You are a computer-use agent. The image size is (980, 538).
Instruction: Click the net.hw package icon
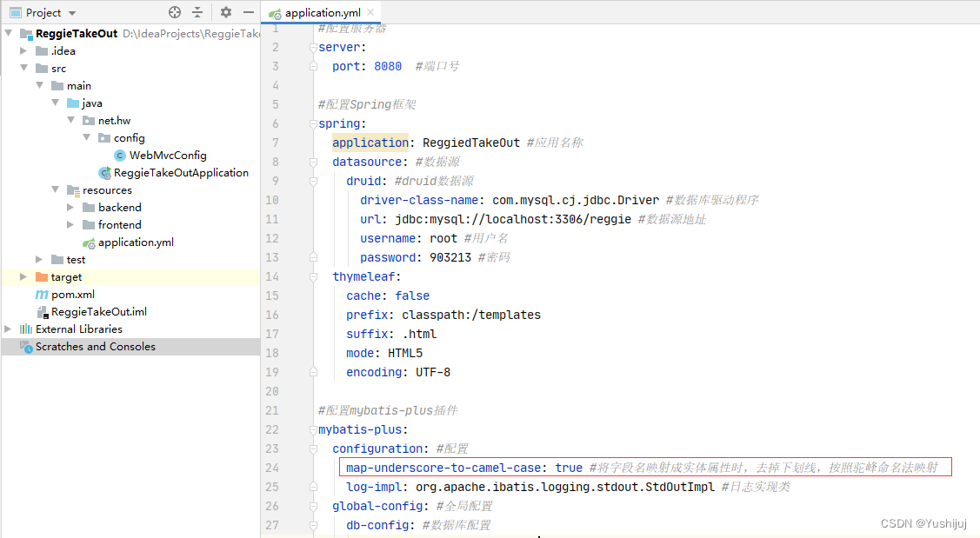click(x=89, y=121)
